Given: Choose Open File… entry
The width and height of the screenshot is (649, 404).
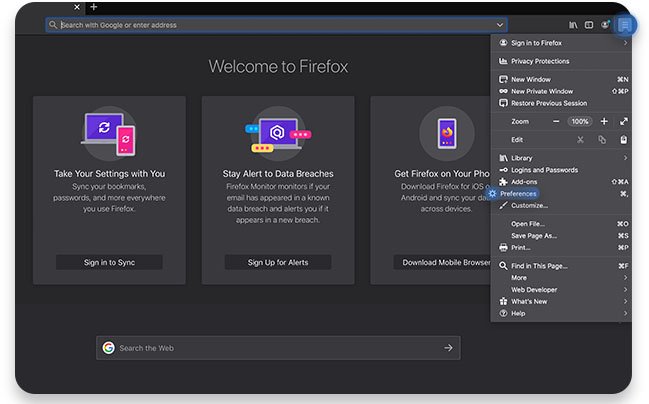Looking at the screenshot, I should coord(561,224).
